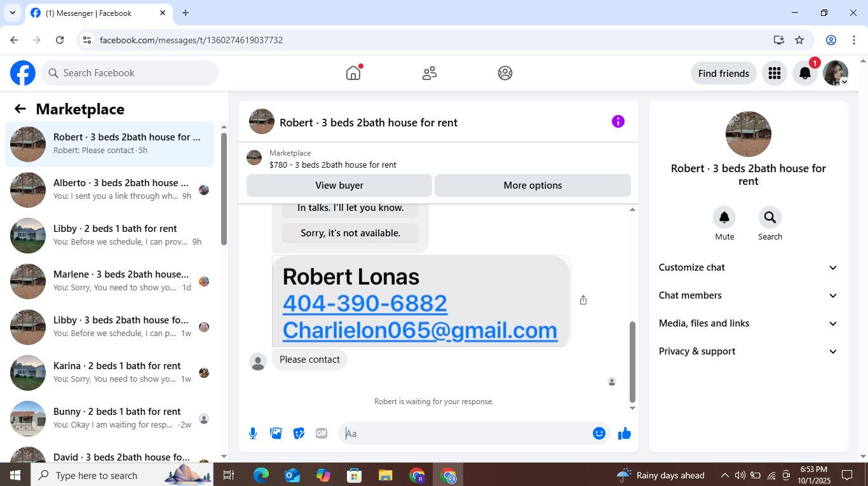Share the Robert Lonas contact image

click(x=583, y=300)
